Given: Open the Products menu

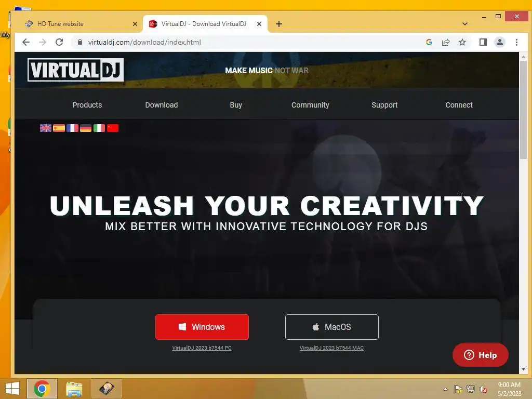Looking at the screenshot, I should tap(87, 105).
